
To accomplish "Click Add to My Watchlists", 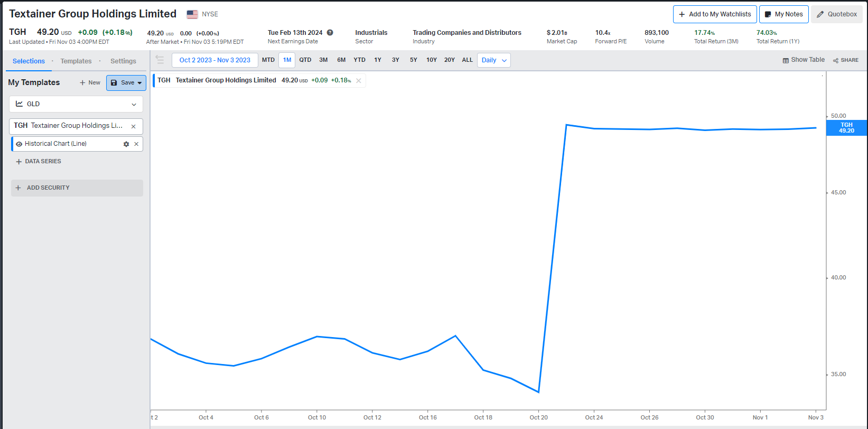I will [715, 14].
